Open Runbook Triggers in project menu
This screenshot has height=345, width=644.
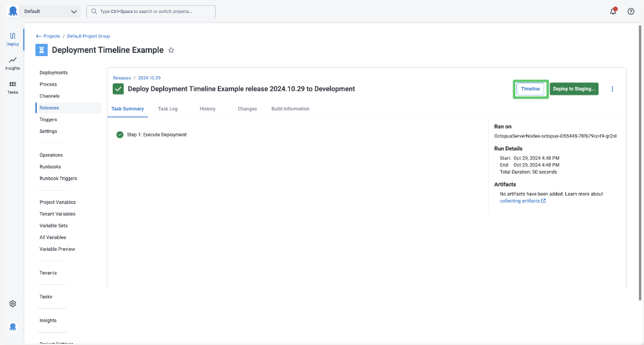click(x=59, y=179)
